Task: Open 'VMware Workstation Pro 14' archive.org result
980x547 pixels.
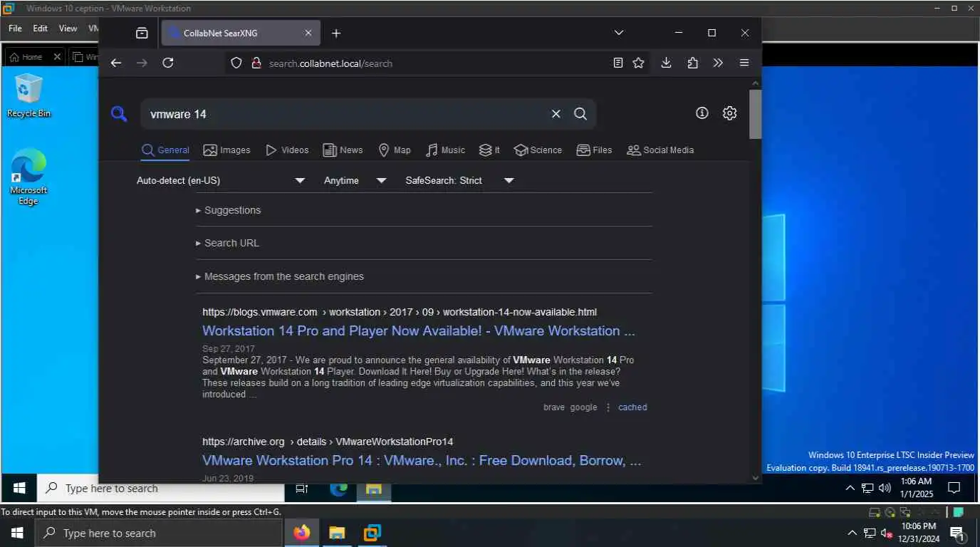Action: tap(422, 461)
